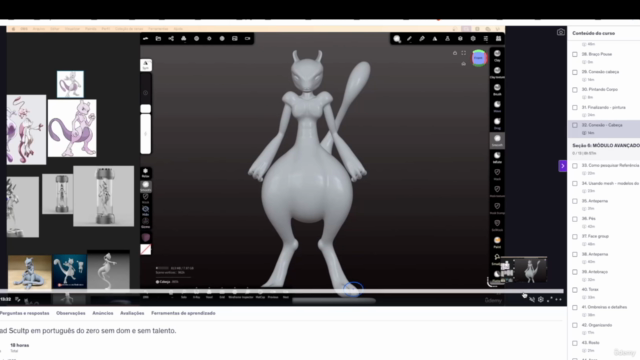The height and width of the screenshot is (360, 640).
Task: Open lesson 43. Rosto
Action: click(x=590, y=343)
